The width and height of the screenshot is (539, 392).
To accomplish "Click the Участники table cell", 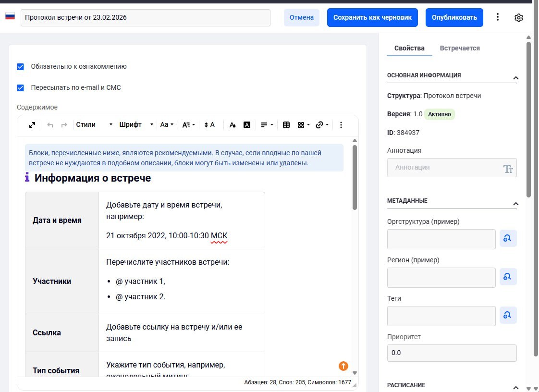I will pos(62,282).
